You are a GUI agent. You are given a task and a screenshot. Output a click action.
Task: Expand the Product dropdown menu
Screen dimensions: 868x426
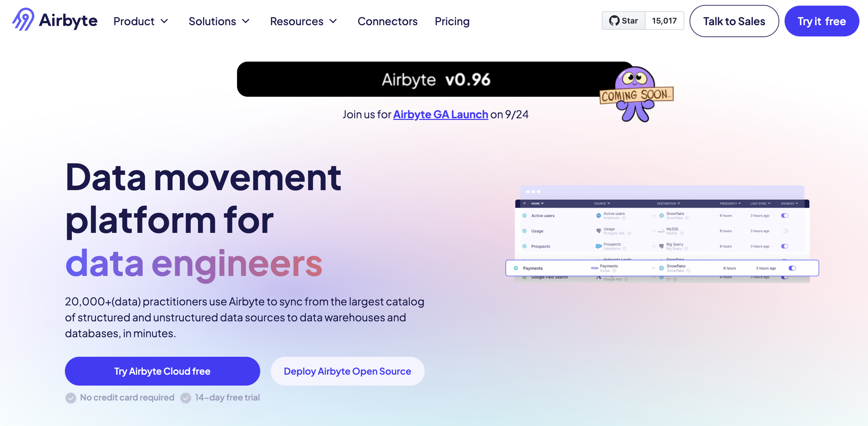139,21
